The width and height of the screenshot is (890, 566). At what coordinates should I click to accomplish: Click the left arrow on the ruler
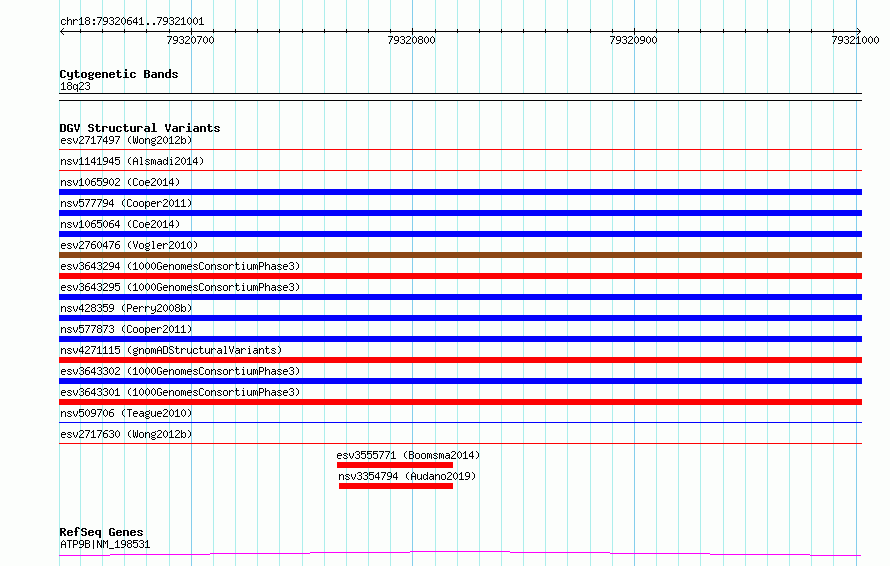pyautogui.click(x=62, y=31)
